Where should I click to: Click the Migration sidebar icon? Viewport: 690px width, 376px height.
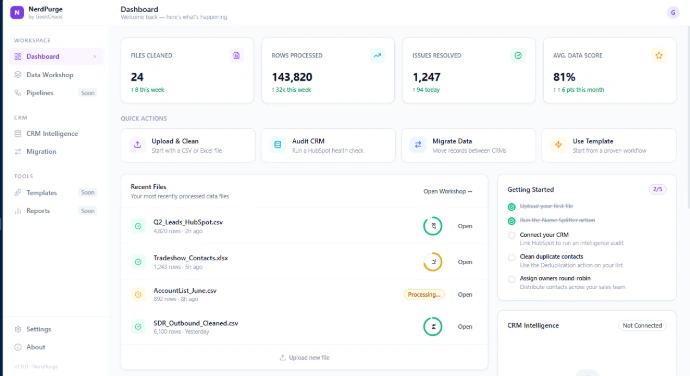(x=18, y=151)
